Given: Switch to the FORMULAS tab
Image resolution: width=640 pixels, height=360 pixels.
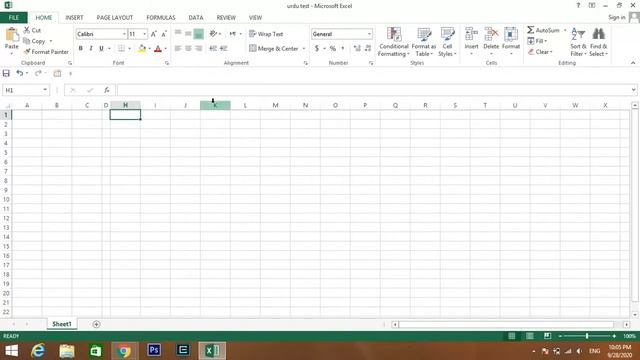Looking at the screenshot, I should coord(161,18).
